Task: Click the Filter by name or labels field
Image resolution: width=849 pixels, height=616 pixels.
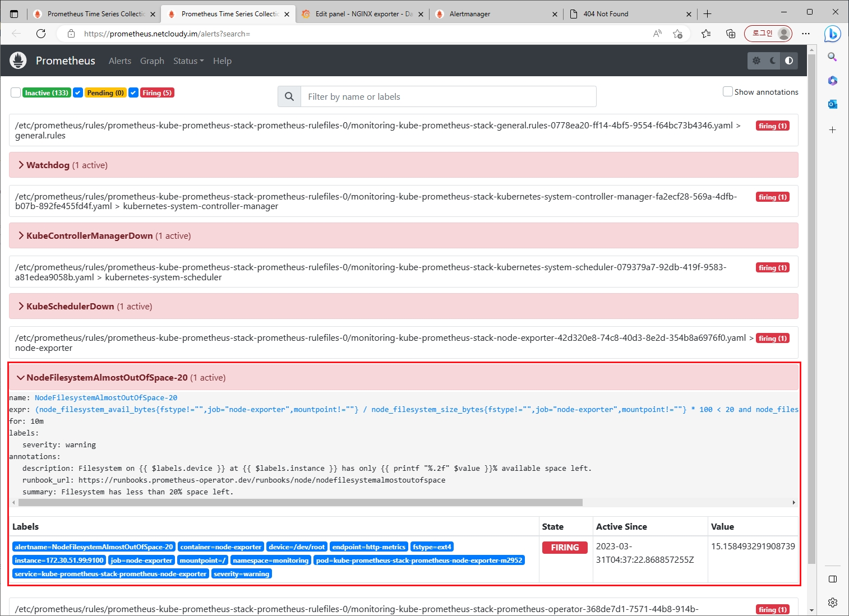Action: pyautogui.click(x=448, y=96)
